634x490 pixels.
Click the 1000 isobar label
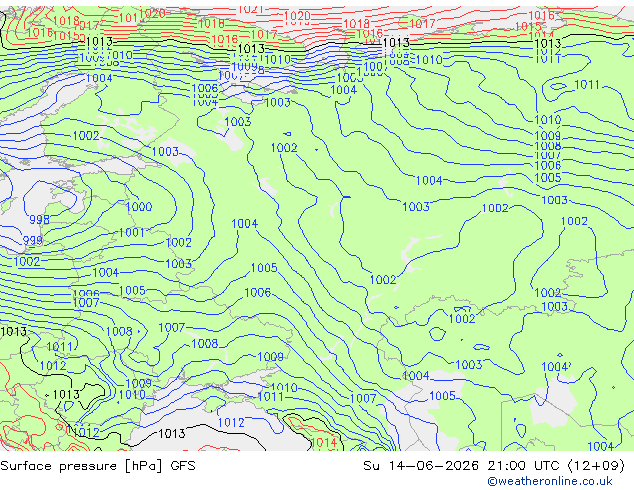pyautogui.click(x=139, y=207)
